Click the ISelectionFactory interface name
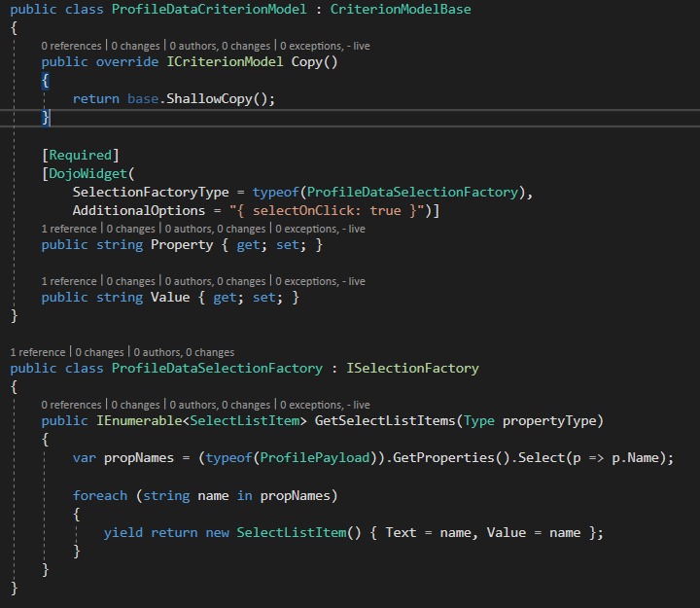This screenshot has height=608, width=700. pos(412,368)
